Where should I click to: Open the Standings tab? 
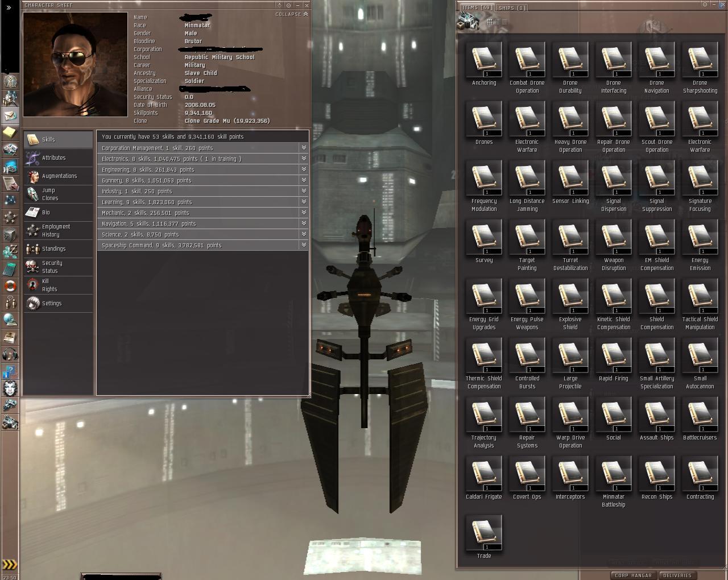[x=58, y=248]
